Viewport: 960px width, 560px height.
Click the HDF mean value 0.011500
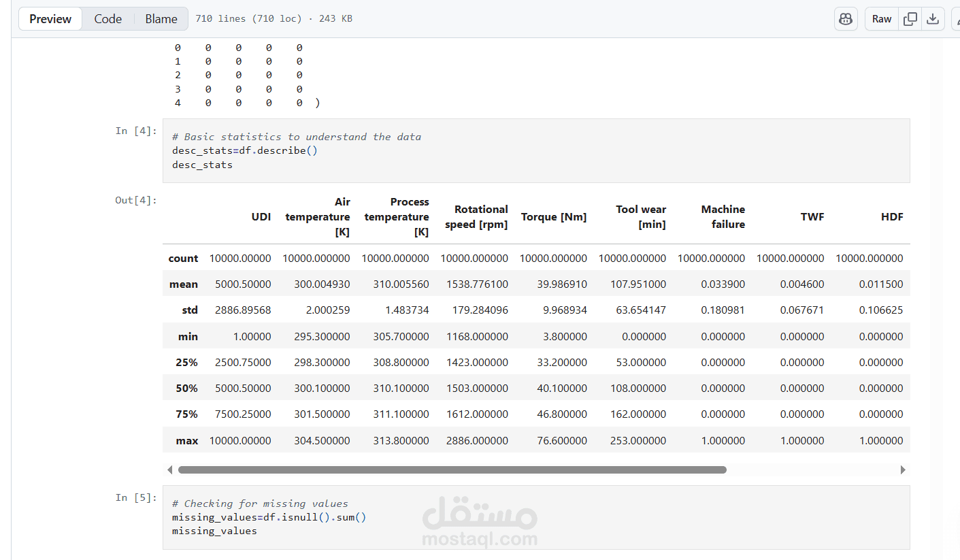[881, 284]
